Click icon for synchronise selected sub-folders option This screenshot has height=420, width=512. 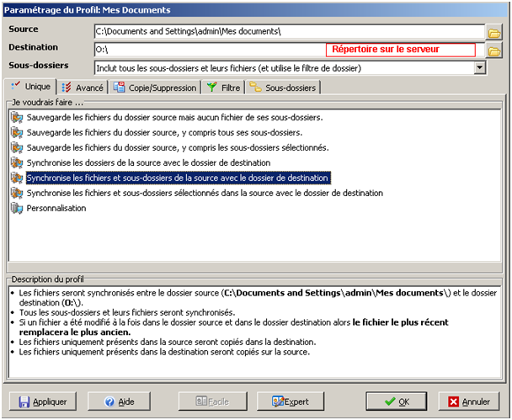17,194
